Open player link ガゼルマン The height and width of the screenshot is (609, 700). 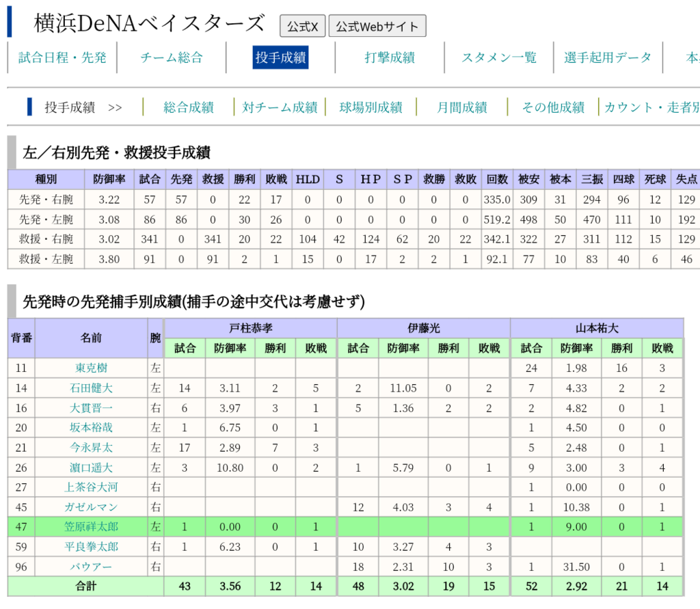click(x=91, y=507)
